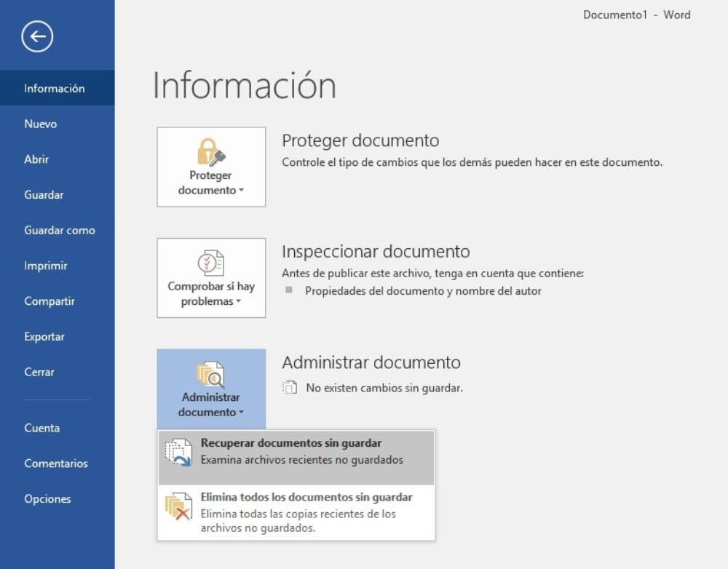Expand the Administrar documento dropdown arrow

[240, 412]
